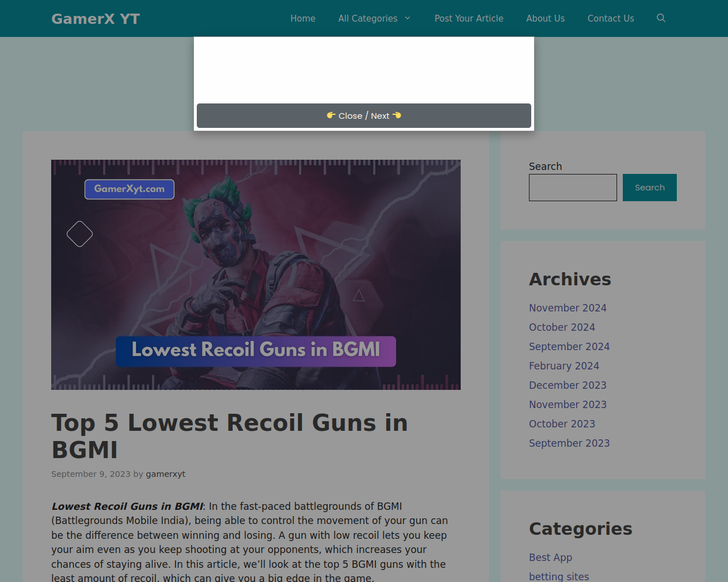Open November 2024 archive
728x582 pixels.
pyautogui.click(x=568, y=308)
